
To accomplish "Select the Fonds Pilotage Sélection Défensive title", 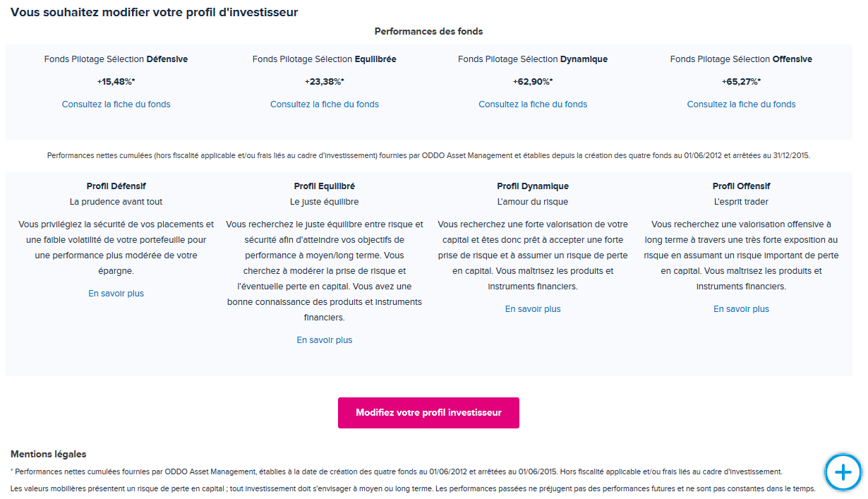I will point(116,59).
